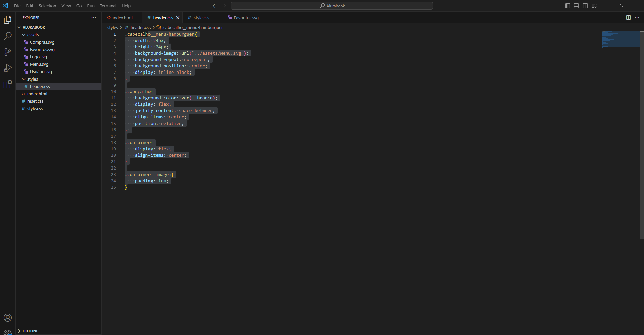Viewport: 644px width, 335px height.
Task: Click the ../assets/Menu.svg url link
Action: coord(218,53)
